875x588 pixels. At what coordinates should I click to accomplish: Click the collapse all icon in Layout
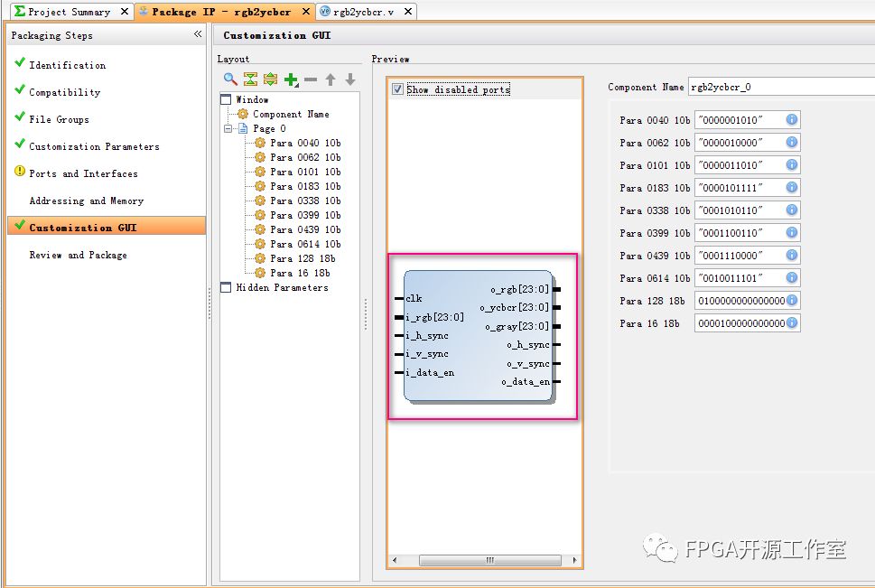tap(251, 79)
